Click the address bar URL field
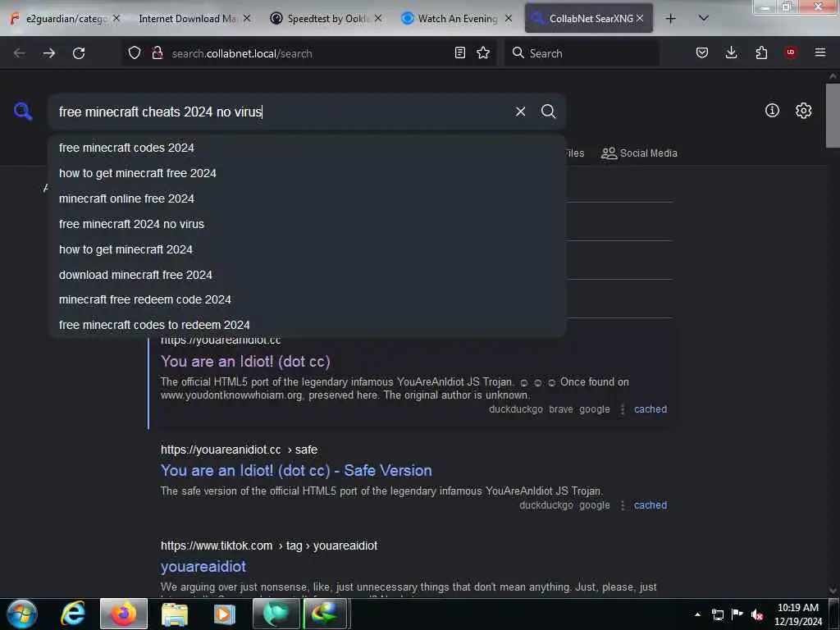Screen dimensions: 840x630 pos(308,53)
